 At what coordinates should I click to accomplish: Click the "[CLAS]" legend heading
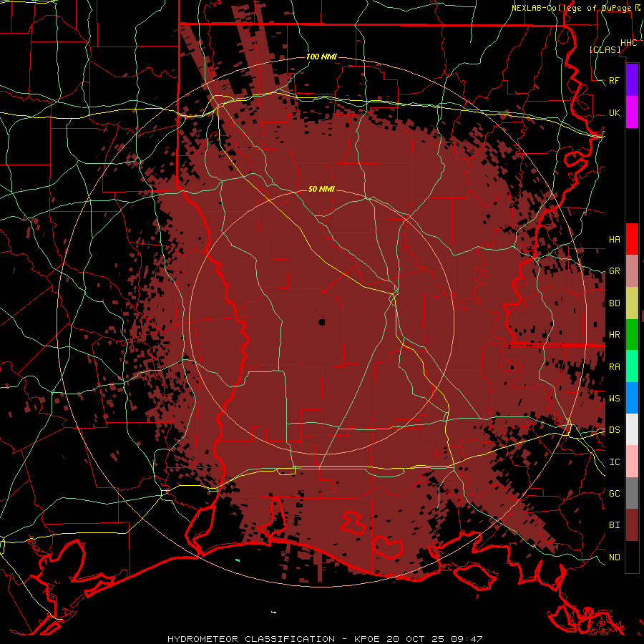point(605,49)
